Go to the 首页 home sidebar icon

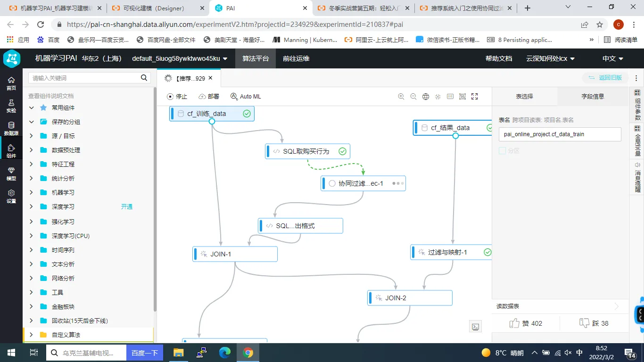[11, 83]
